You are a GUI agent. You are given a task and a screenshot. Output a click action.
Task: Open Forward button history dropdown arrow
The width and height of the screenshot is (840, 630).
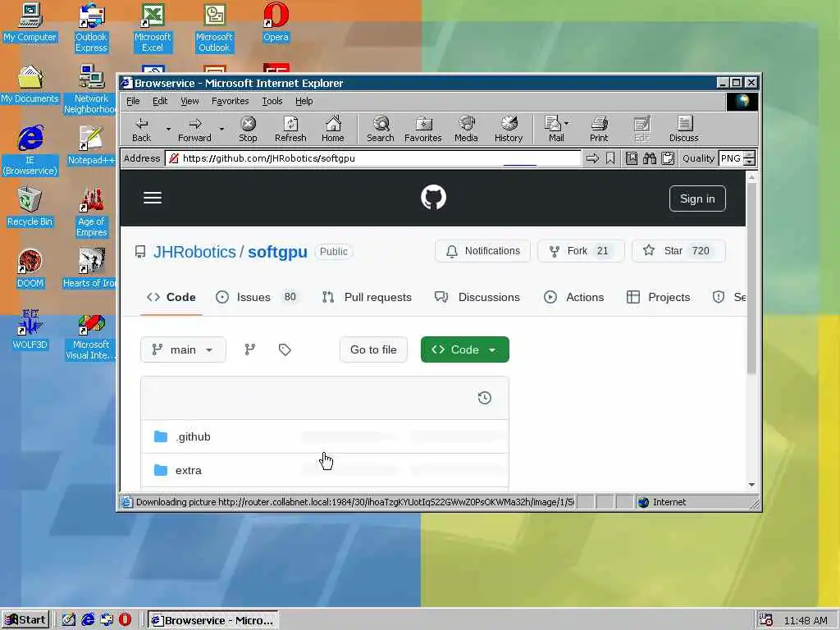(x=221, y=129)
